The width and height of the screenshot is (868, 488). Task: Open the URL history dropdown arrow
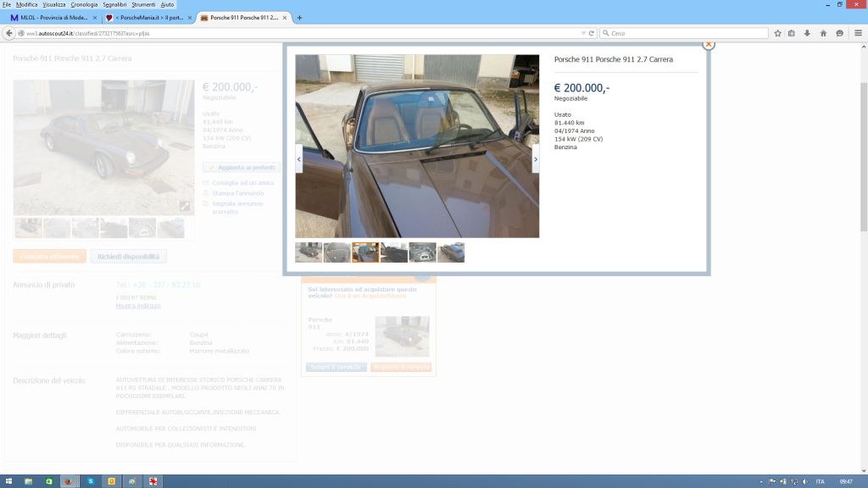pyautogui.click(x=583, y=33)
